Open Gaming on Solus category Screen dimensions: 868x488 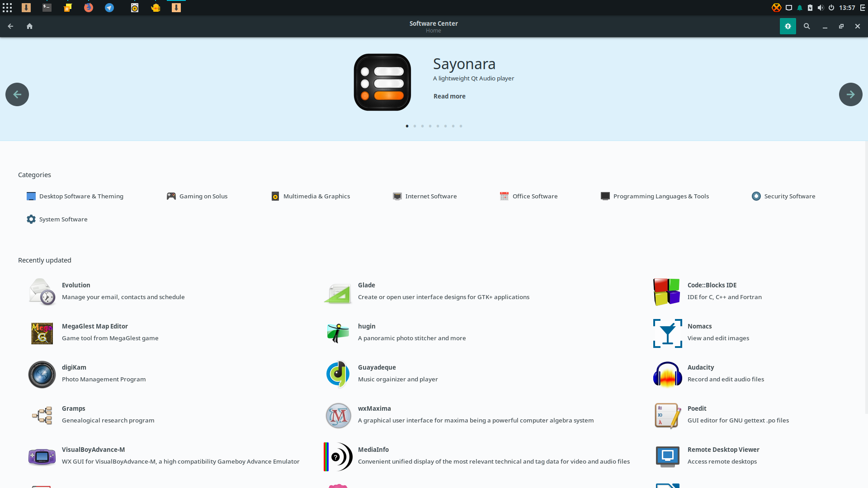[197, 196]
